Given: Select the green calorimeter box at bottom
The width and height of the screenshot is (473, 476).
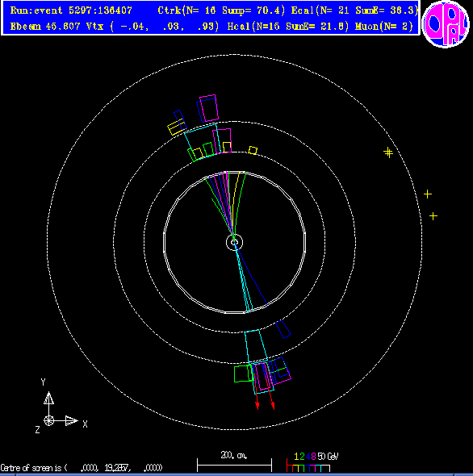Looking at the screenshot, I should (x=243, y=374).
